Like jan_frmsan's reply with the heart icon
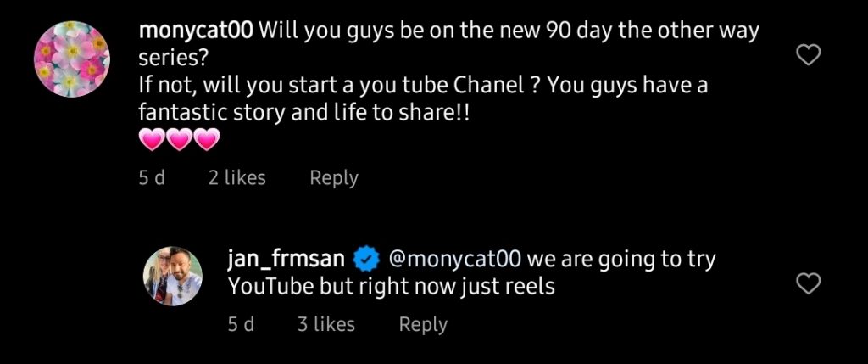This screenshot has width=868, height=364. [810, 283]
